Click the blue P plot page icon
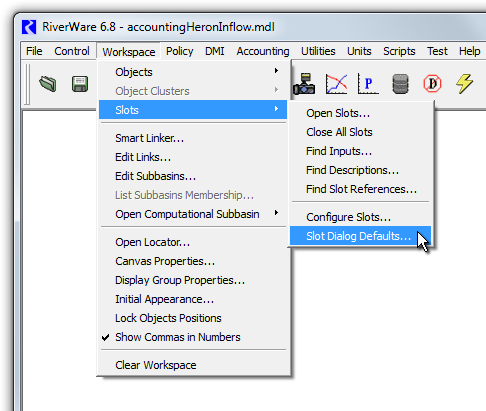Viewport: 486px width, 411px height. tap(368, 84)
